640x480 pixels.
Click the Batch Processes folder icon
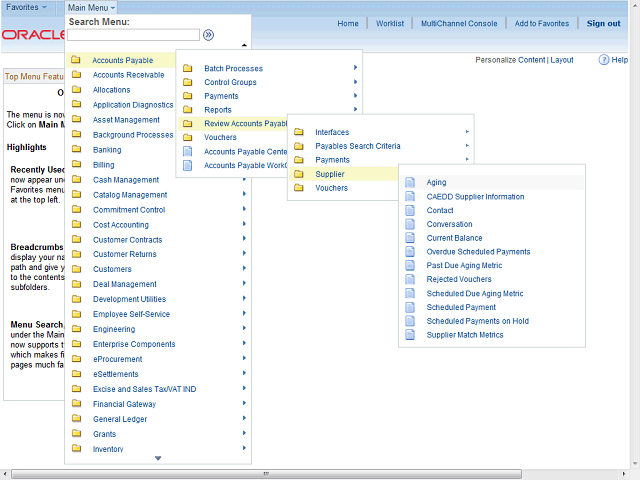click(x=187, y=68)
